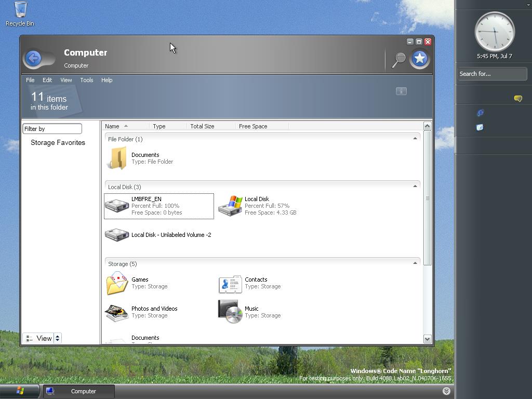Open the magnifying glass search icon
532x399 pixels.
tap(399, 60)
